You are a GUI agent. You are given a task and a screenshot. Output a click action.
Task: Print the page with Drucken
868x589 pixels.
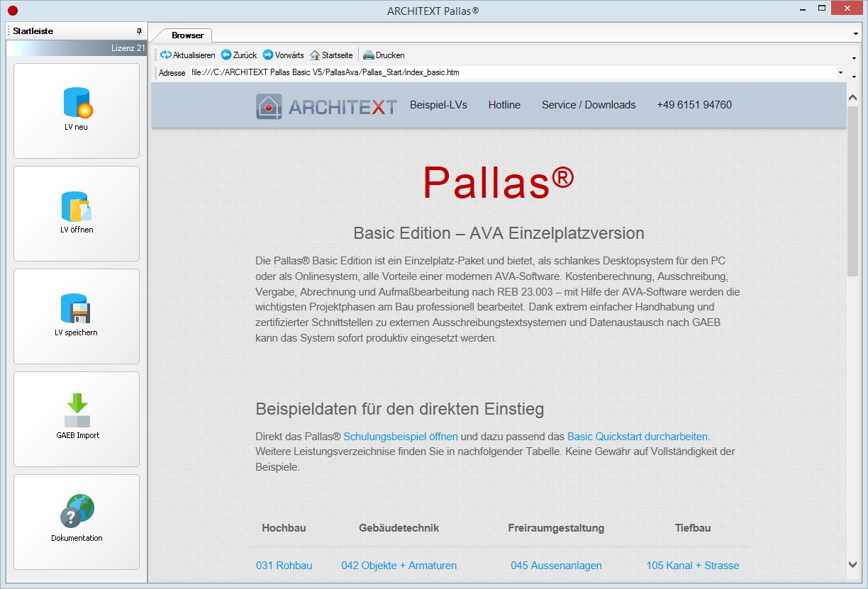tap(384, 55)
